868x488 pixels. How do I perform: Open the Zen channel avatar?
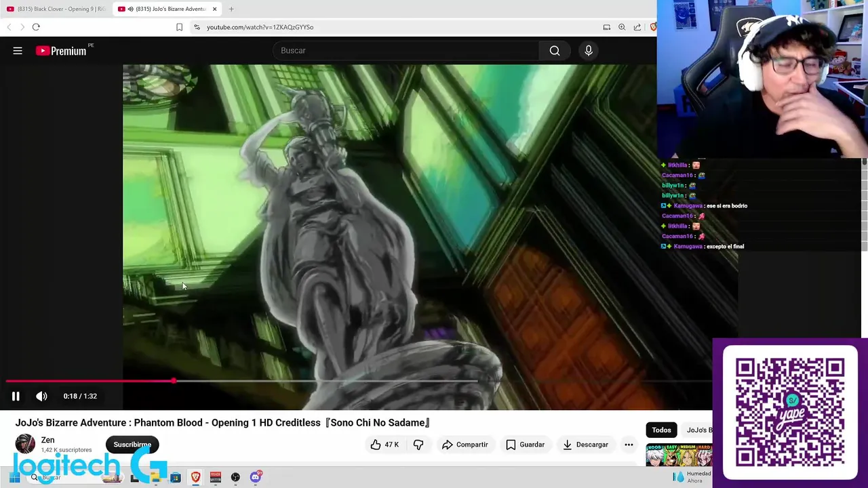pos(25,444)
